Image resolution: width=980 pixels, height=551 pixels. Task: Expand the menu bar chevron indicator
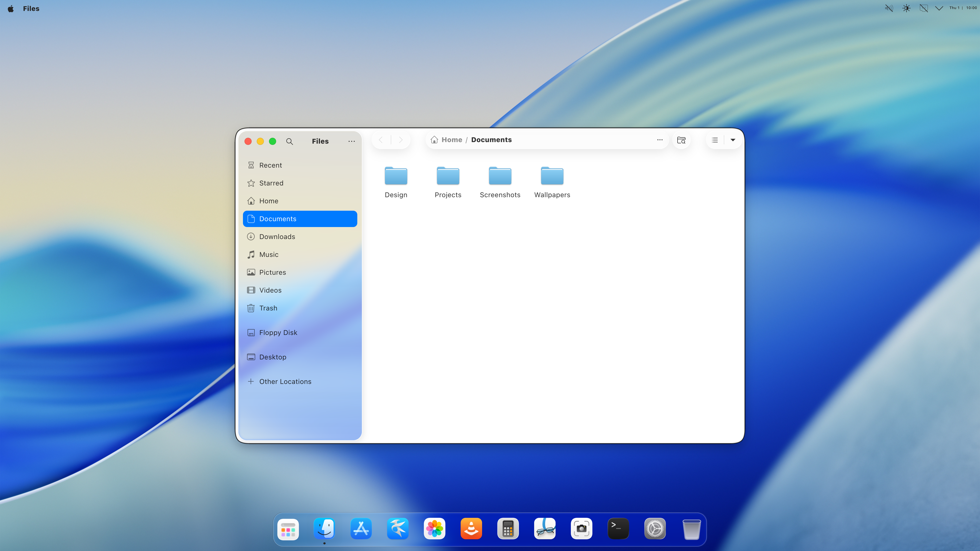[x=939, y=8]
